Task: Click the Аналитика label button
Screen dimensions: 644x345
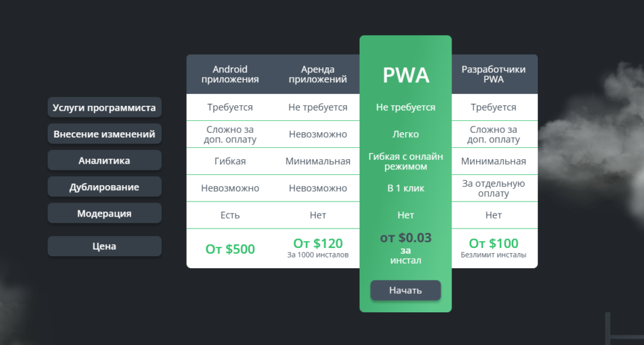Action: click(104, 161)
